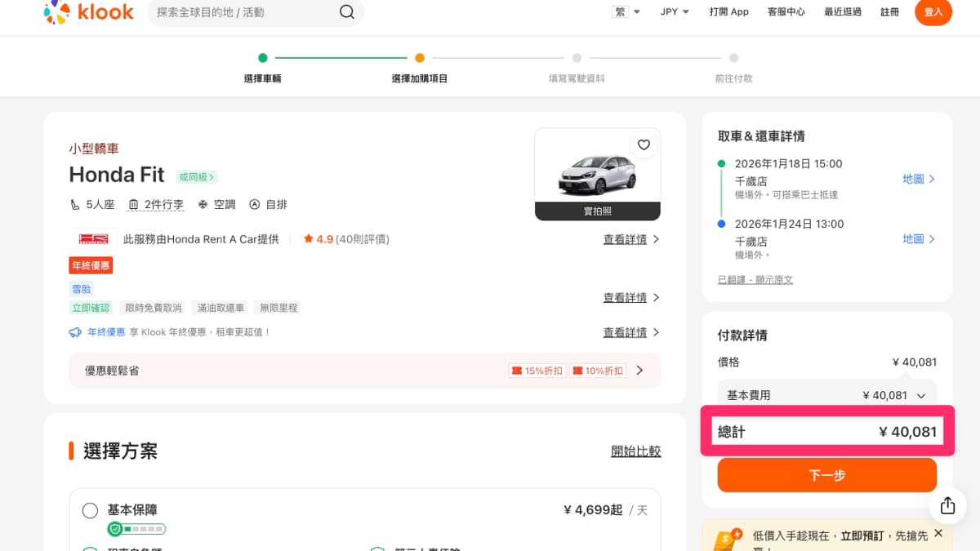Image resolution: width=980 pixels, height=551 pixels.
Task: Open return 地圖 for Jan 24
Action: [919, 238]
